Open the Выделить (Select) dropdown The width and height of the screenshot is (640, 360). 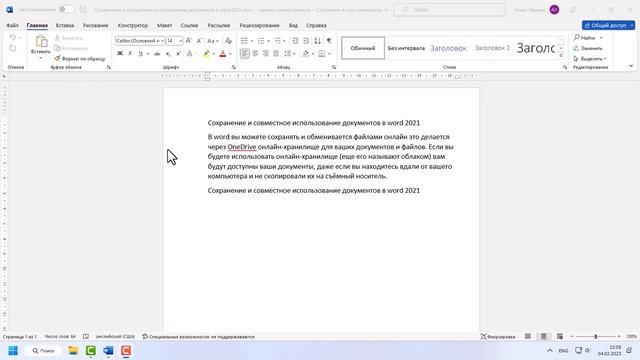coord(590,59)
